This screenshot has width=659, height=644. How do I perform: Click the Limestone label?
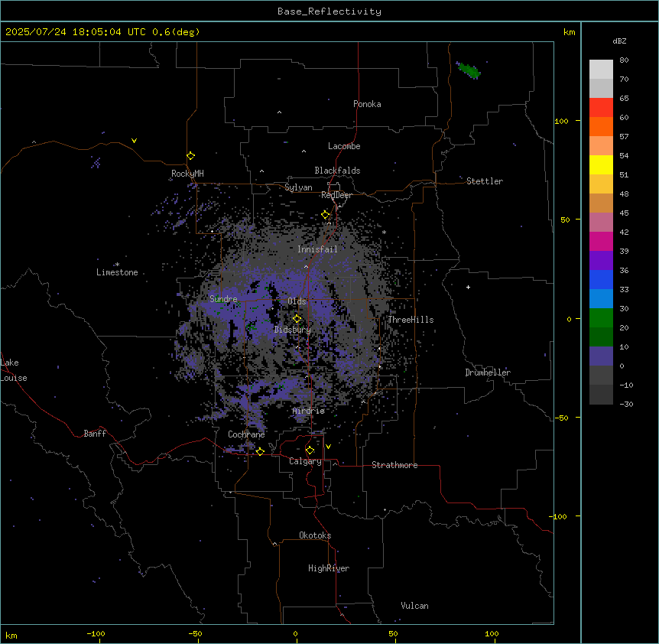(x=117, y=272)
